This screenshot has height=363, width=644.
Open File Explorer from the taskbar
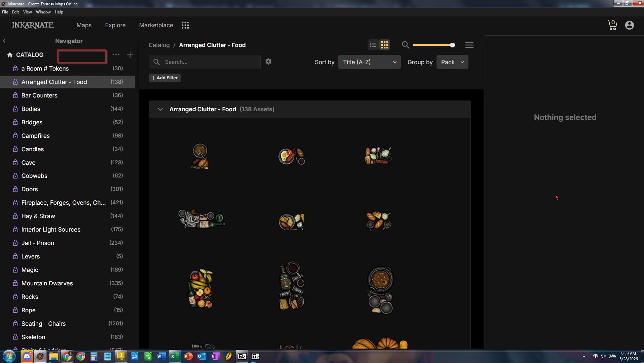[x=54, y=356]
